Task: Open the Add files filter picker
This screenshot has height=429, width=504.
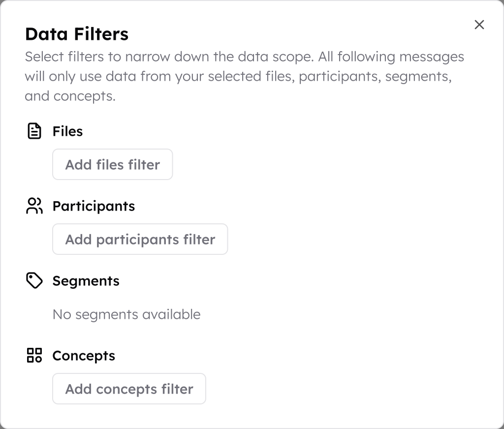Action: pyautogui.click(x=113, y=164)
